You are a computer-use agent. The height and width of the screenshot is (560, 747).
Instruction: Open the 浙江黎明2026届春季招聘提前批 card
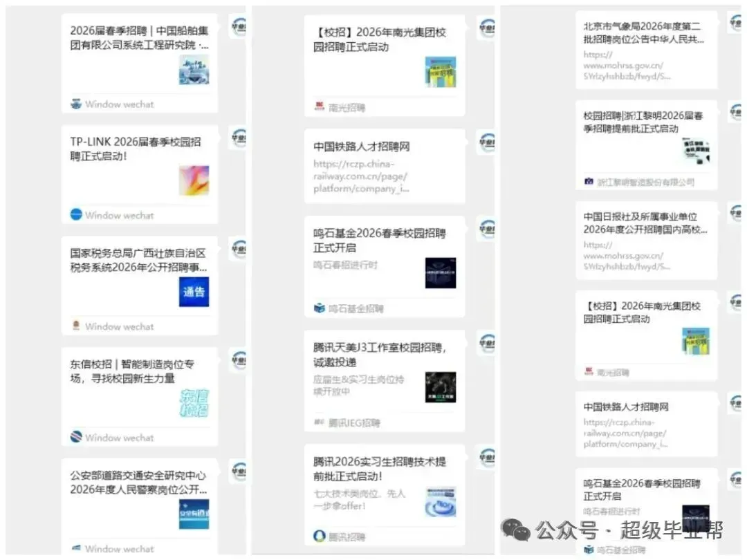647,145
